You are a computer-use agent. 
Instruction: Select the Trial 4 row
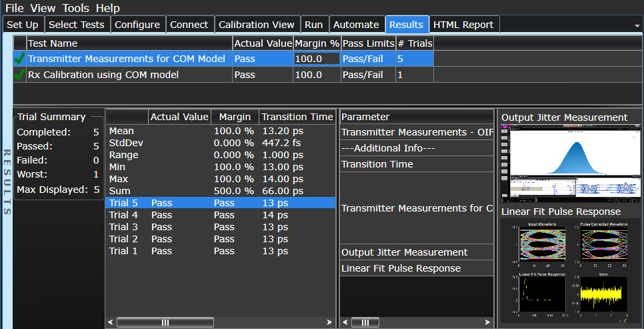[221, 215]
